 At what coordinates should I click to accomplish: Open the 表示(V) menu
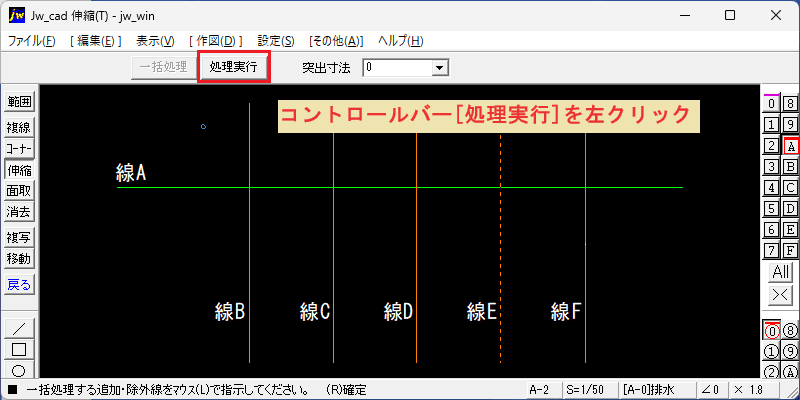(155, 41)
